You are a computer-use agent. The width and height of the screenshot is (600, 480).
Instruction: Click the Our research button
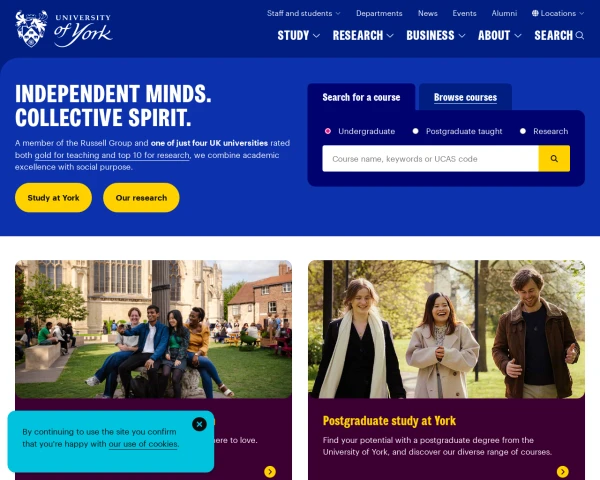pyautogui.click(x=141, y=198)
